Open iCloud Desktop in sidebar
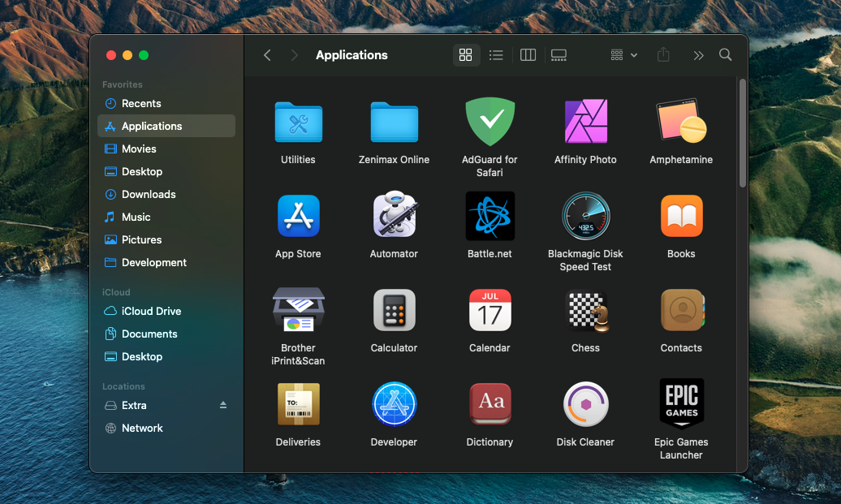This screenshot has width=841, height=504. pos(166,356)
